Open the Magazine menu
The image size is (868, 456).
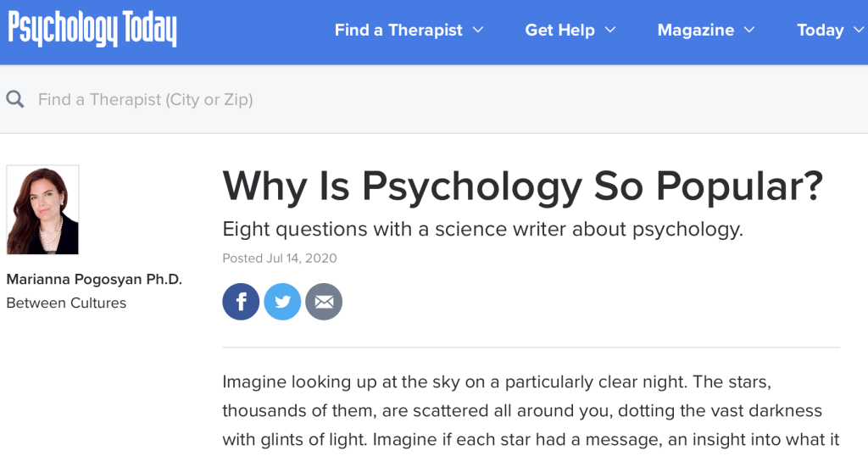pos(696,31)
